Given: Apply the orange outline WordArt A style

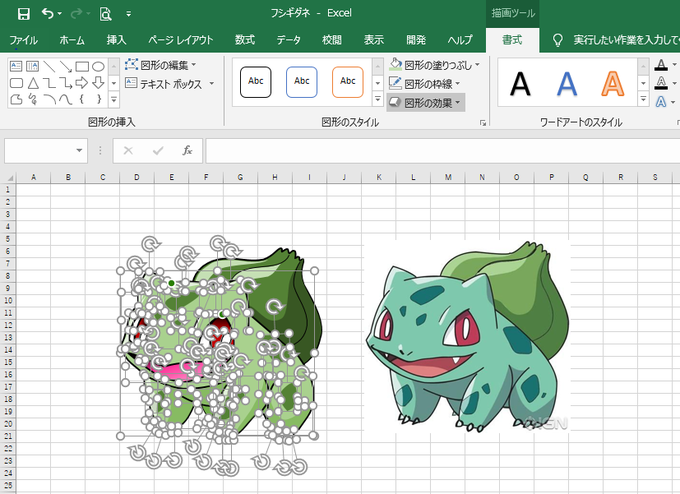Looking at the screenshot, I should tap(612, 84).
